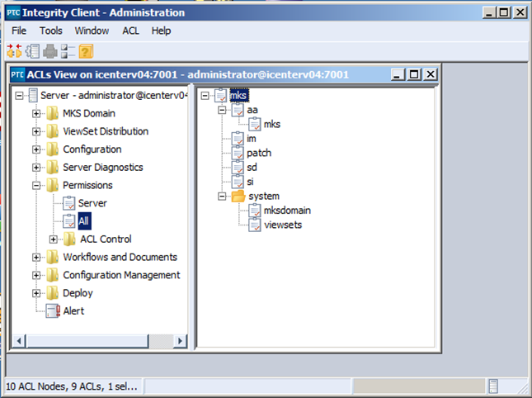Collapse the Server root node

(19, 96)
